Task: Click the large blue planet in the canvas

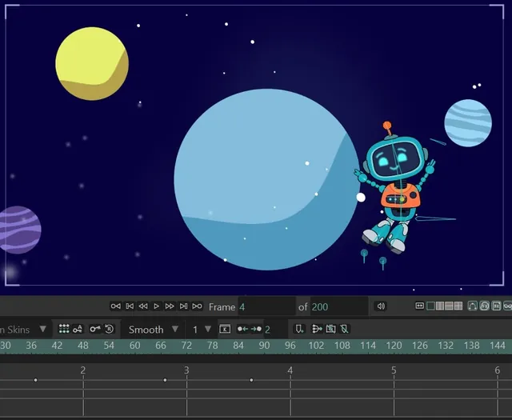Action: [267, 179]
